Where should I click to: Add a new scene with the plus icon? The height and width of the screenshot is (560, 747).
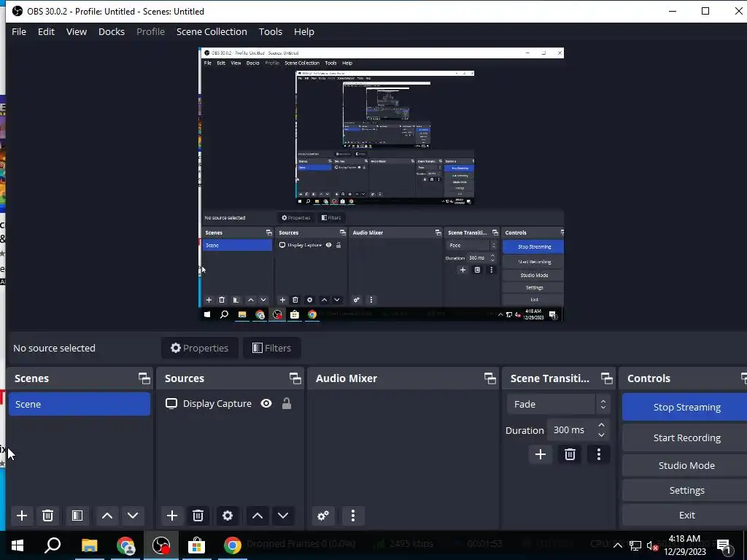point(21,516)
